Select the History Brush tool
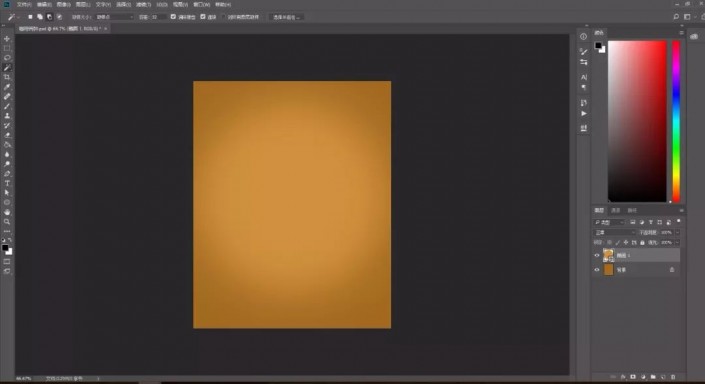The image size is (705, 384). coord(7,125)
